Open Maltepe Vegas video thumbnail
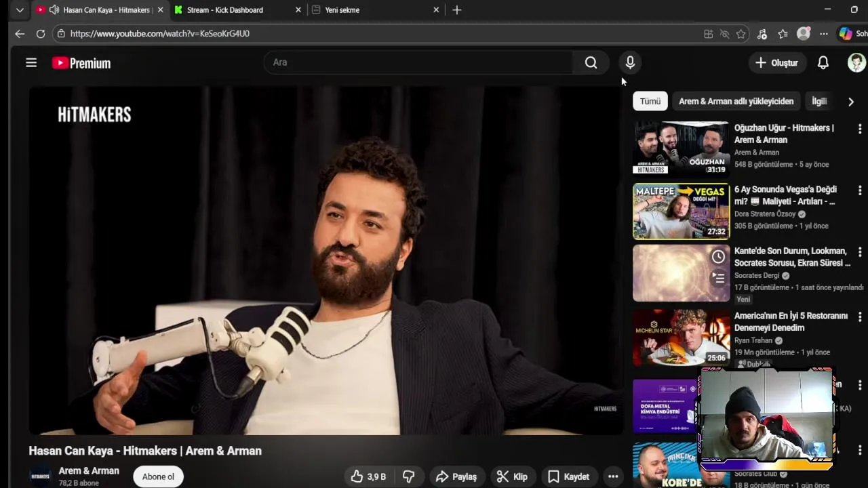868x488 pixels. point(681,211)
